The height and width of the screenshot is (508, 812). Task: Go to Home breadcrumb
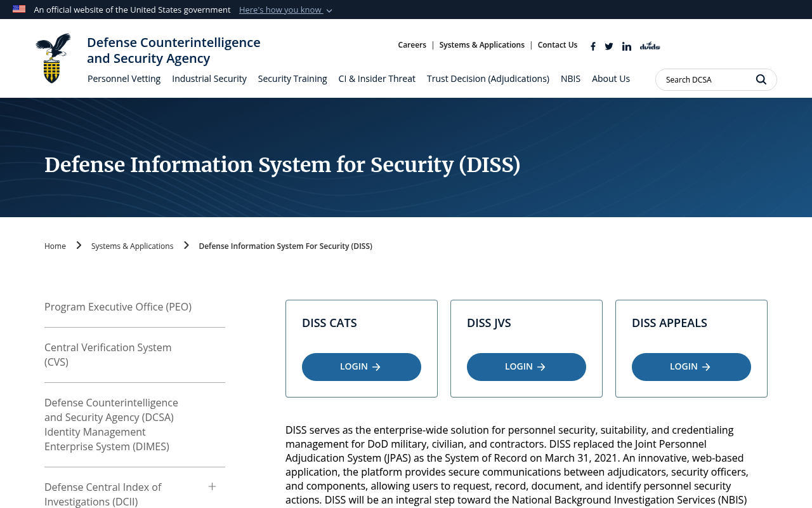[x=55, y=246]
